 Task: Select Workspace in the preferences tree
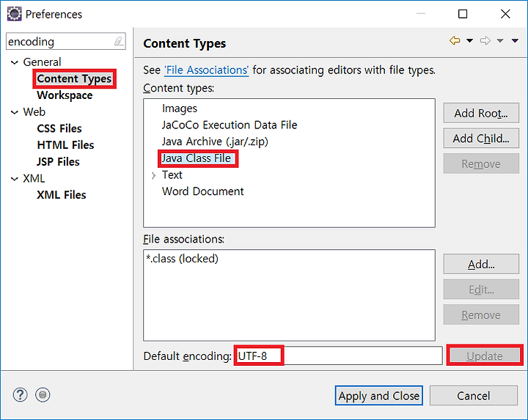click(x=65, y=95)
